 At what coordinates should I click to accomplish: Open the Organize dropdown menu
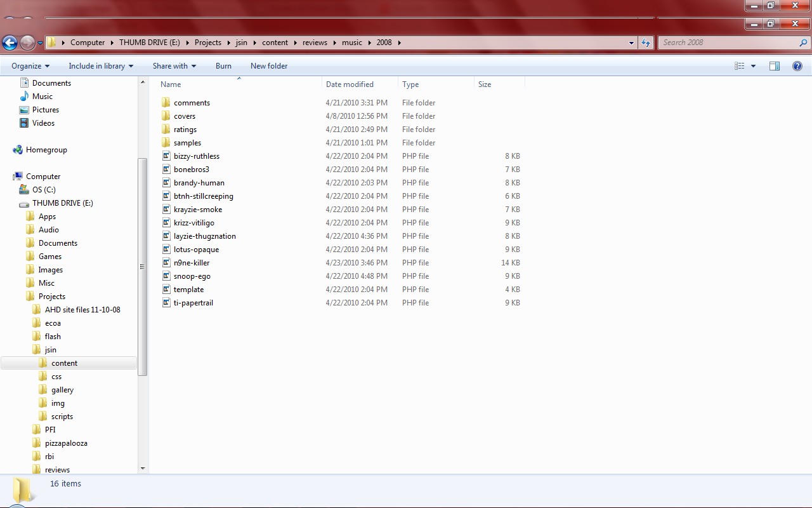[x=30, y=66]
